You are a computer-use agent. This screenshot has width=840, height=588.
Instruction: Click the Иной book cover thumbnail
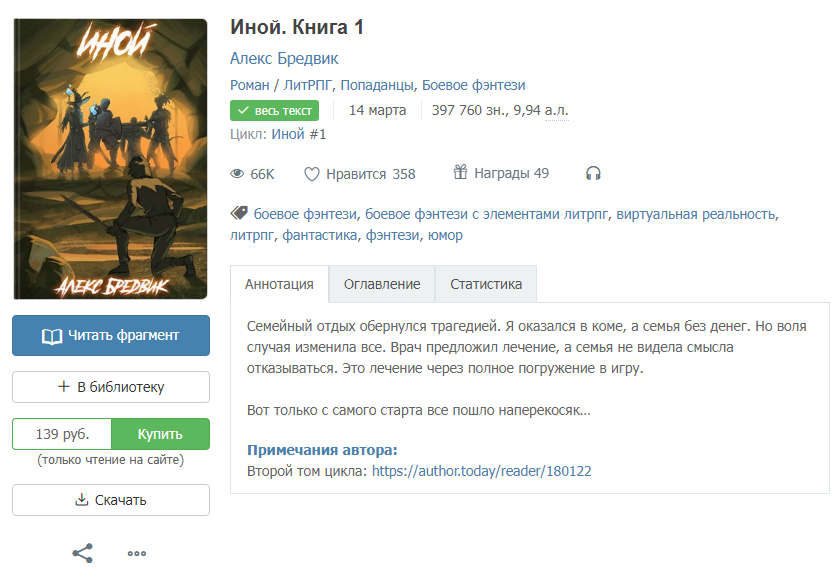click(x=110, y=159)
